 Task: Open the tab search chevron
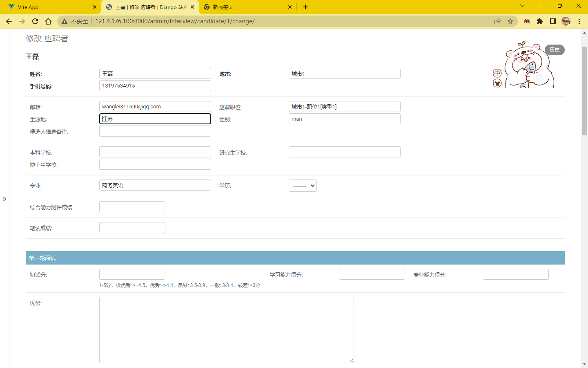[522, 6]
